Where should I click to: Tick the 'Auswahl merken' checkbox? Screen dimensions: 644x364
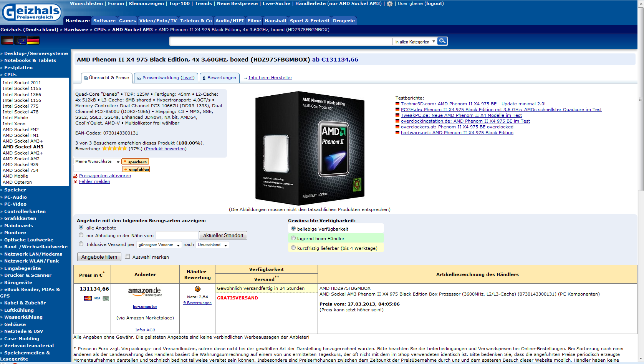click(127, 256)
